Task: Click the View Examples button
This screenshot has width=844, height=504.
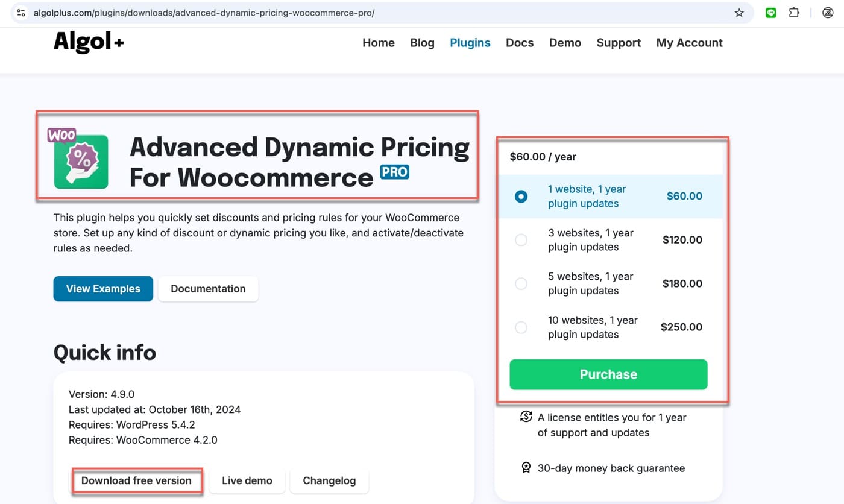Action: (103, 289)
